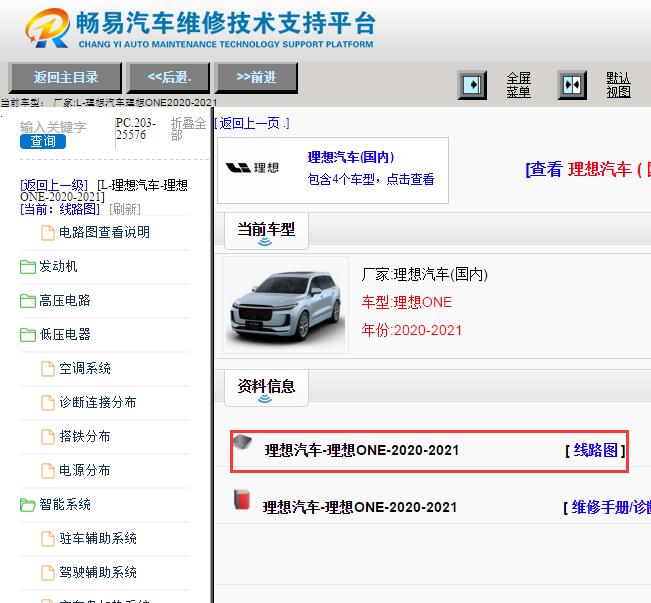651x603 pixels.
Task: Select the 当前车型 tab
Action: click(266, 231)
